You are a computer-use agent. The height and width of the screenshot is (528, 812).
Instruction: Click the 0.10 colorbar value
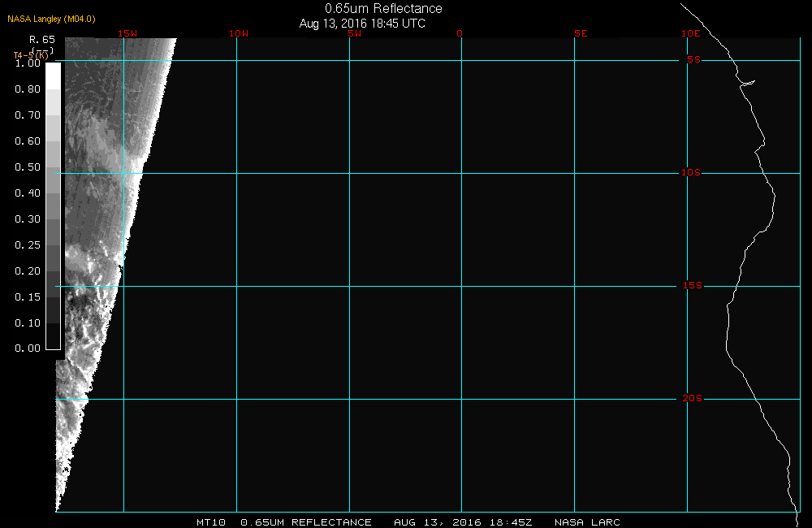pyautogui.click(x=28, y=322)
